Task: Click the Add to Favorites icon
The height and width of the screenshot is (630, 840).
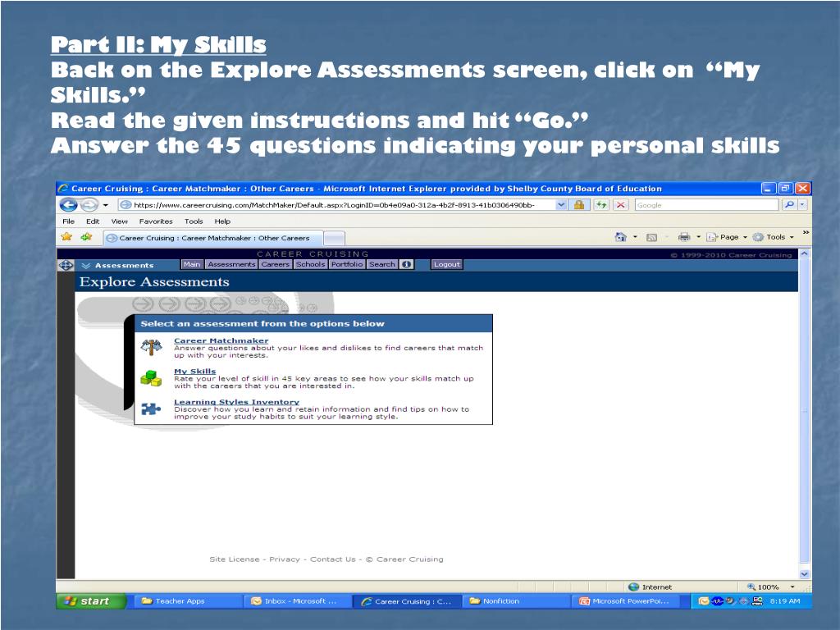Action: coord(86,237)
